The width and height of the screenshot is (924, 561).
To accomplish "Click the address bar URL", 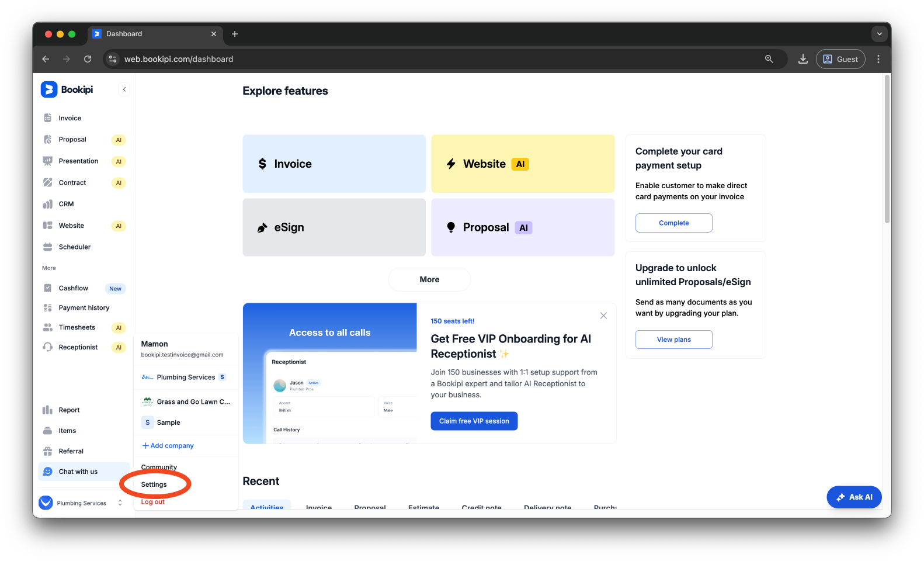I will 179,59.
